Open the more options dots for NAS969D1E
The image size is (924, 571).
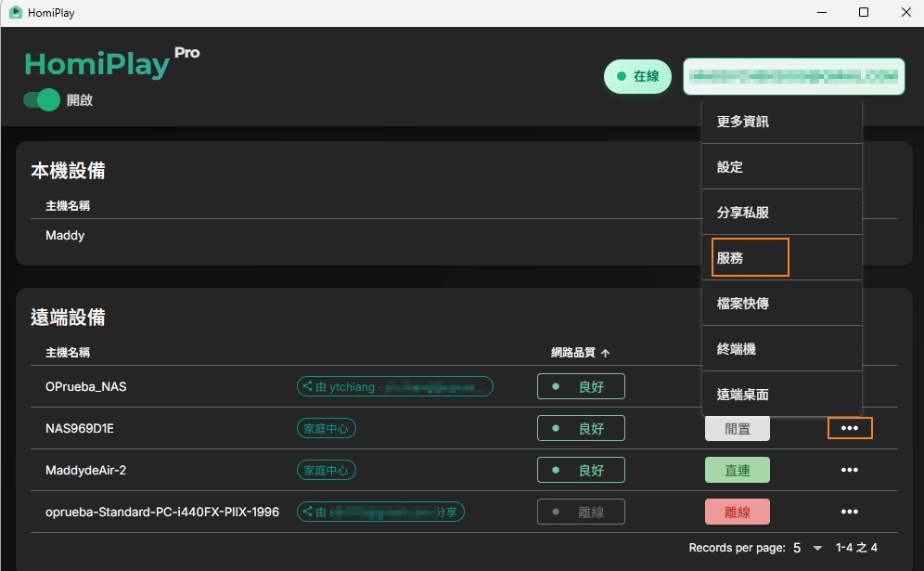849,428
